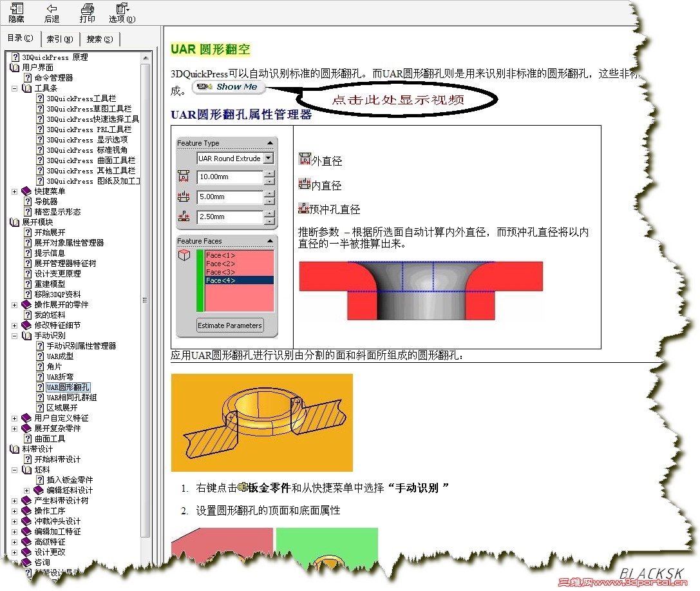Click the 钣金零件 sheet metal part icon
Image resolution: width=700 pixels, height=591 pixels.
243,487
